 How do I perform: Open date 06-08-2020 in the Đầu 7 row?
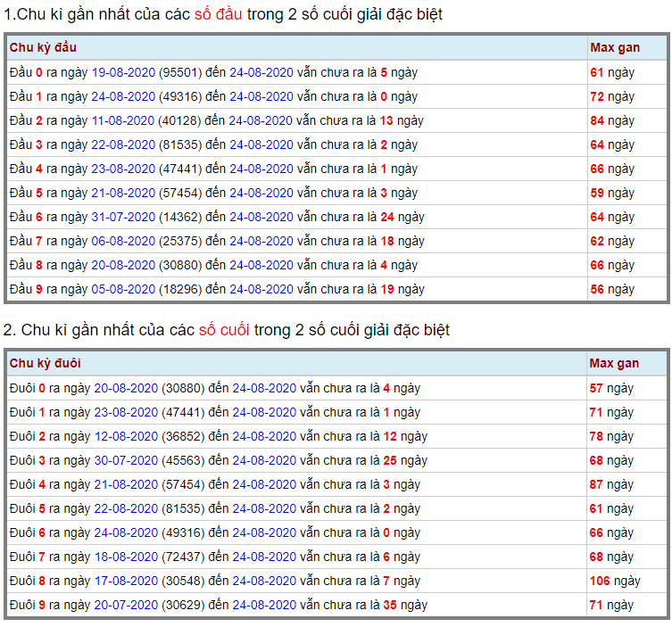point(123,241)
